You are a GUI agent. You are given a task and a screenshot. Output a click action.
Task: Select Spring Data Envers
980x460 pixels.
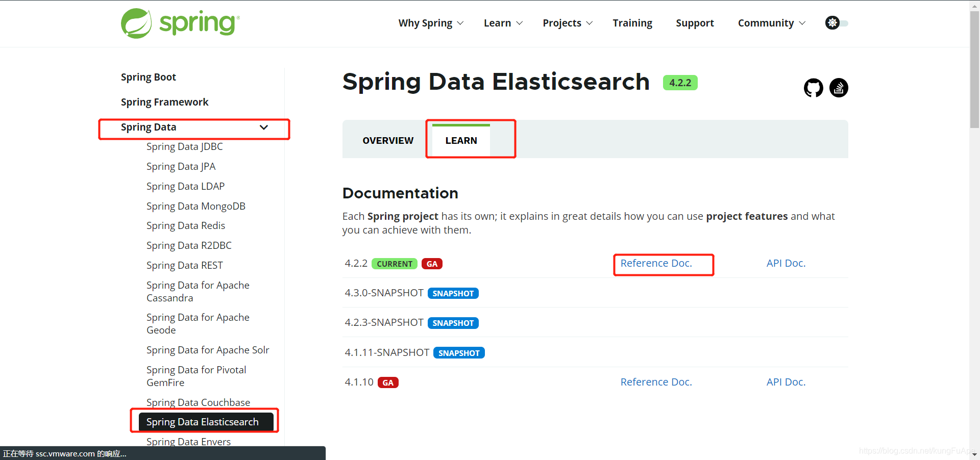188,442
